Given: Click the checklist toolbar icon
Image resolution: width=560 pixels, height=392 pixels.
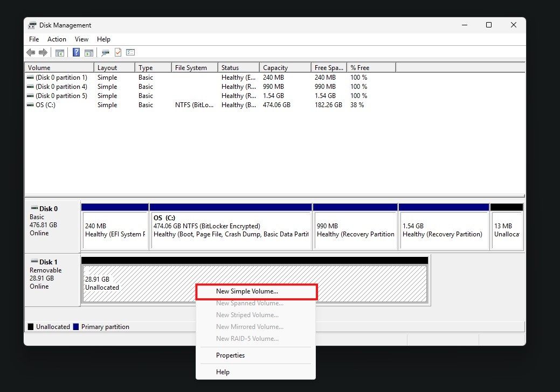Looking at the screenshot, I should (x=130, y=52).
